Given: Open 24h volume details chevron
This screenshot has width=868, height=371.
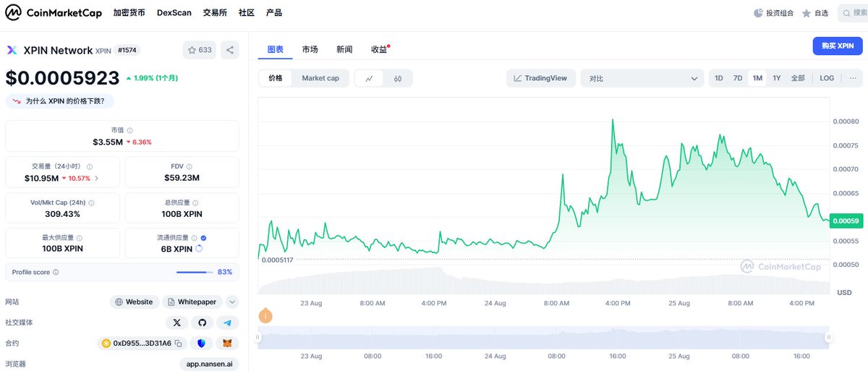Looking at the screenshot, I should pyautogui.click(x=97, y=178).
